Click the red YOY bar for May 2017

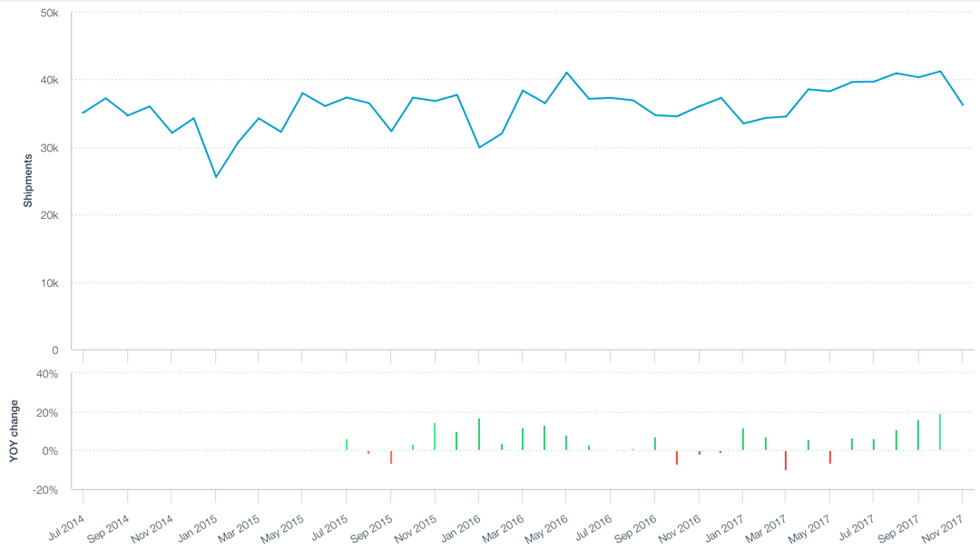pyautogui.click(x=829, y=457)
